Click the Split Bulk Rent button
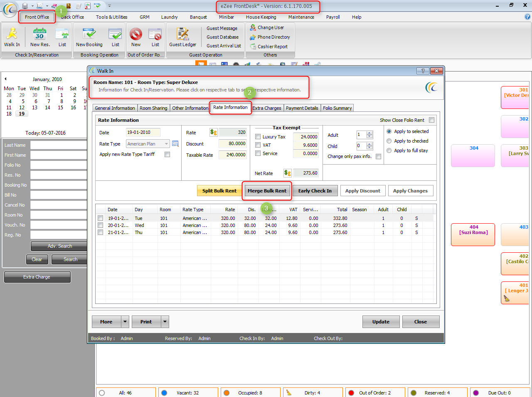This screenshot has height=397, width=532. (219, 191)
